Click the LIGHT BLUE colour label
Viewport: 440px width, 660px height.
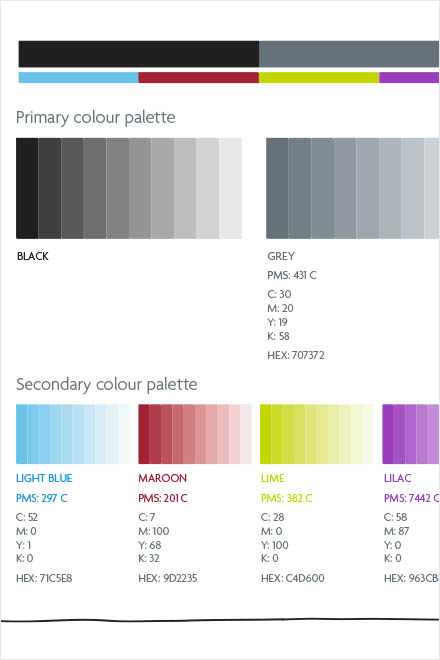(44, 478)
